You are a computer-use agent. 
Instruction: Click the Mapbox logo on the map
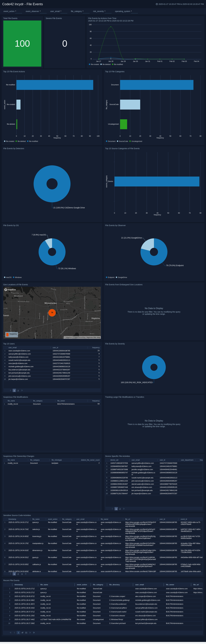[10, 290]
